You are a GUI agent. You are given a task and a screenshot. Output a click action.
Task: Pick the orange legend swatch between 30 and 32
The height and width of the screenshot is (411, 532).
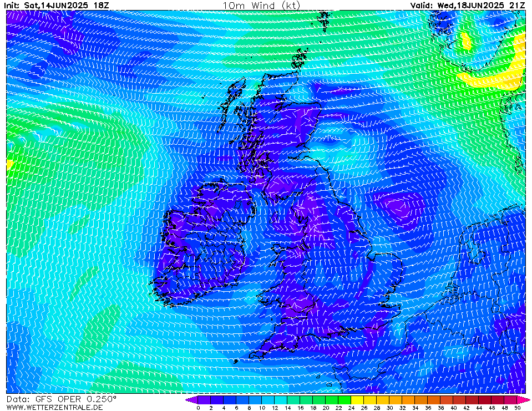(396, 400)
